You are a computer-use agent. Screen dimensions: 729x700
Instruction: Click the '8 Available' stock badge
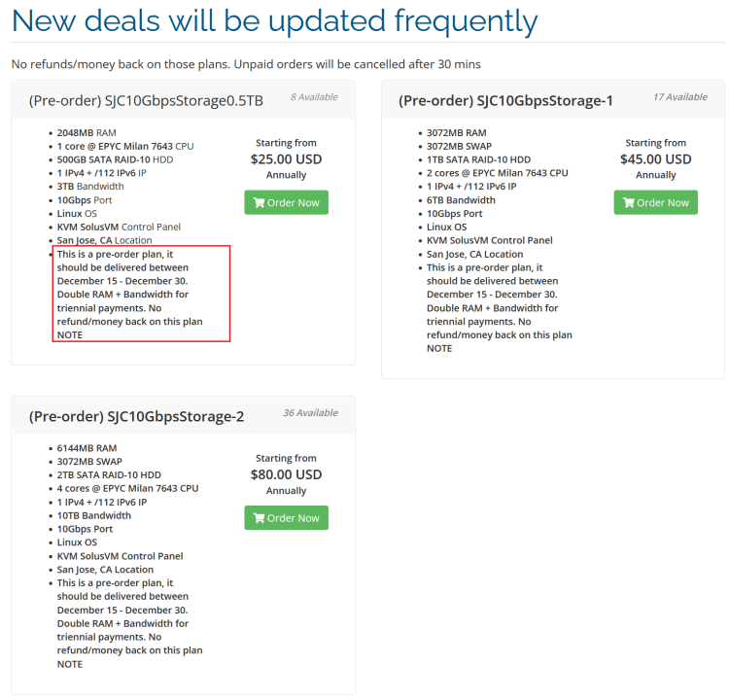point(313,97)
